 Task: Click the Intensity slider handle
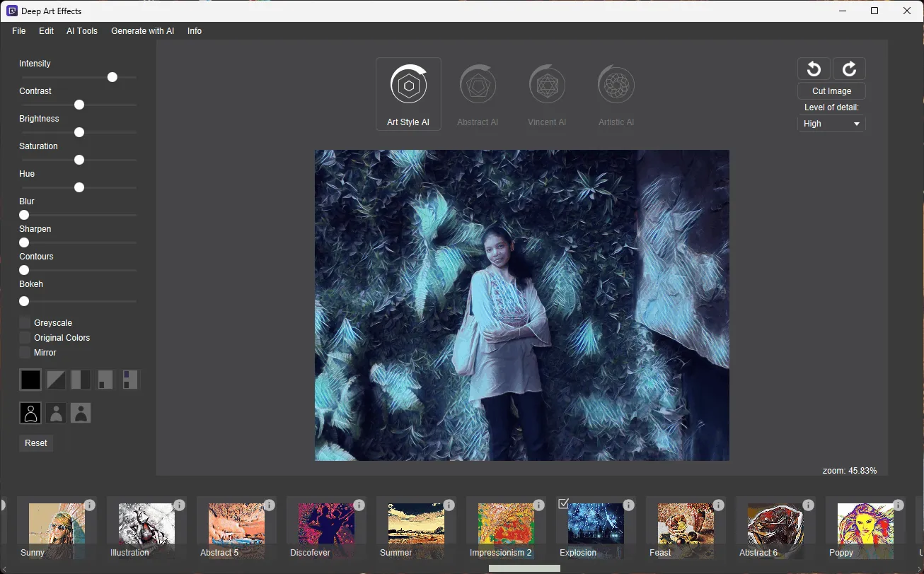[112, 77]
